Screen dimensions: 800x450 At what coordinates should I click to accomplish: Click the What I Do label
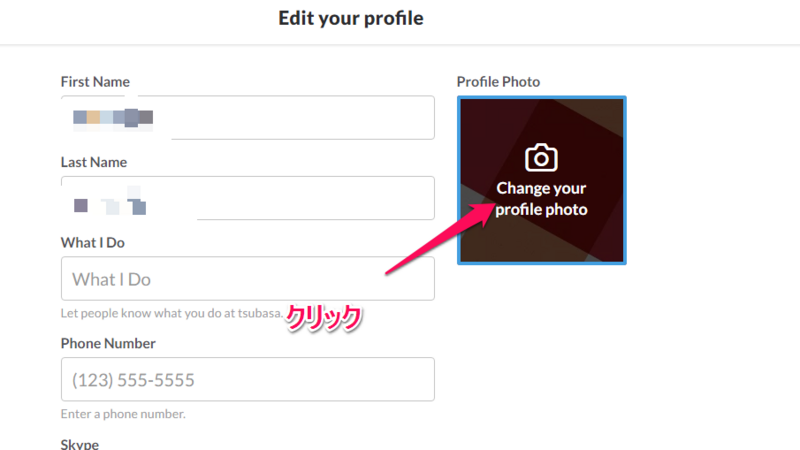pos(93,243)
